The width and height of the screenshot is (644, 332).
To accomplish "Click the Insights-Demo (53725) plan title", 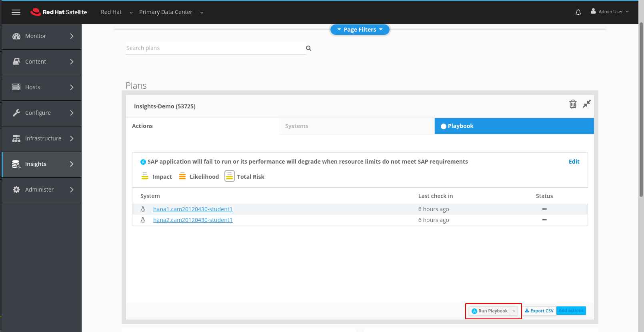I will [165, 106].
